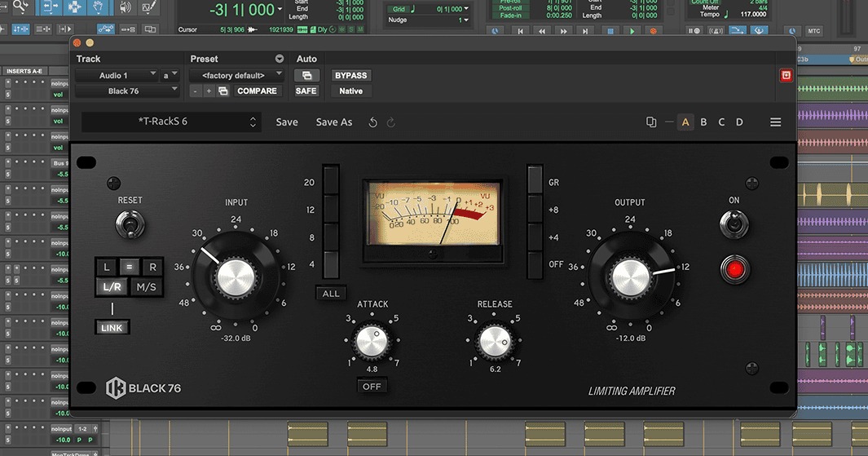Open the T-RackS 6 preset chooser
Screen dimensions: 868x456
pyautogui.click(x=170, y=122)
